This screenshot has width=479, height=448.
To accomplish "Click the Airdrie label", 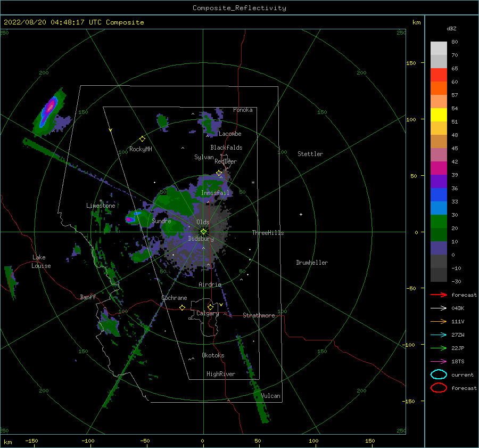I will point(210,284).
